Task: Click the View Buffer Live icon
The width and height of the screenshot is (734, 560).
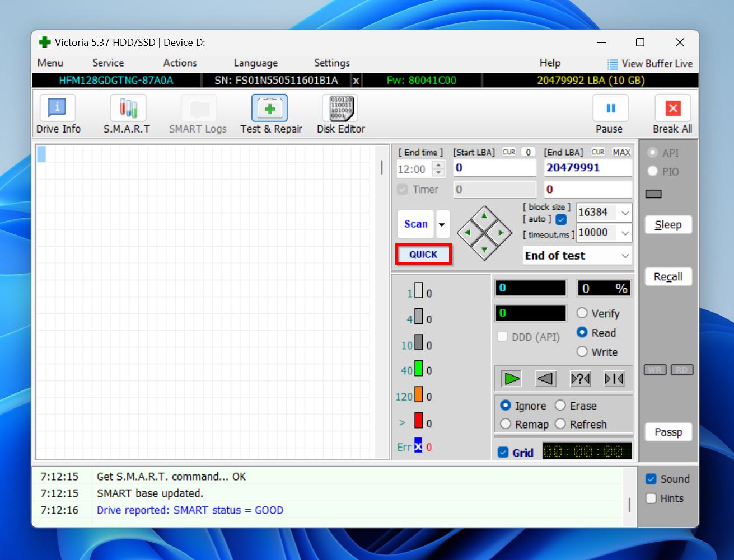Action: click(x=613, y=64)
